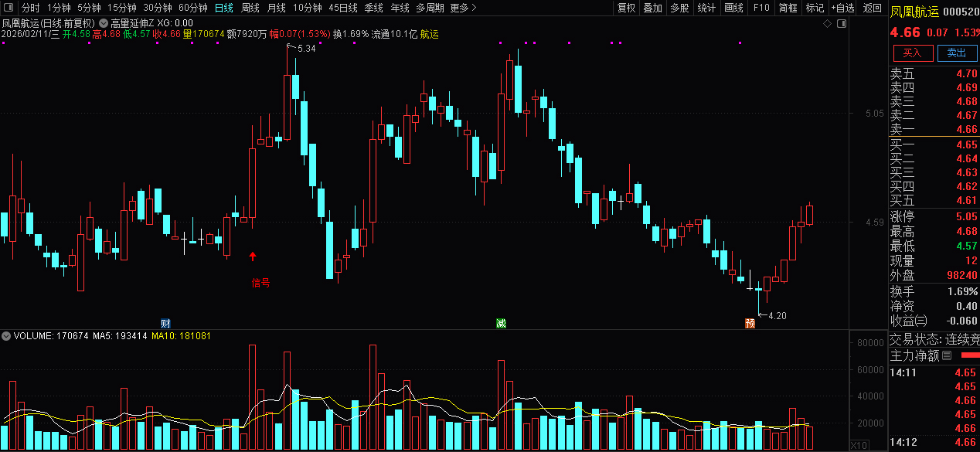The image size is (980, 452).
Task: Open the 多股 multi-stock view
Action: point(679,8)
